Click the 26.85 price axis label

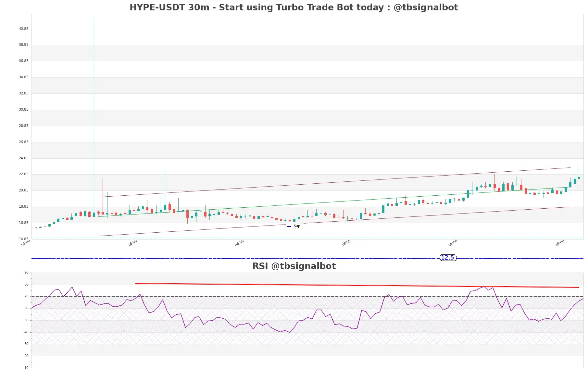coord(23,142)
